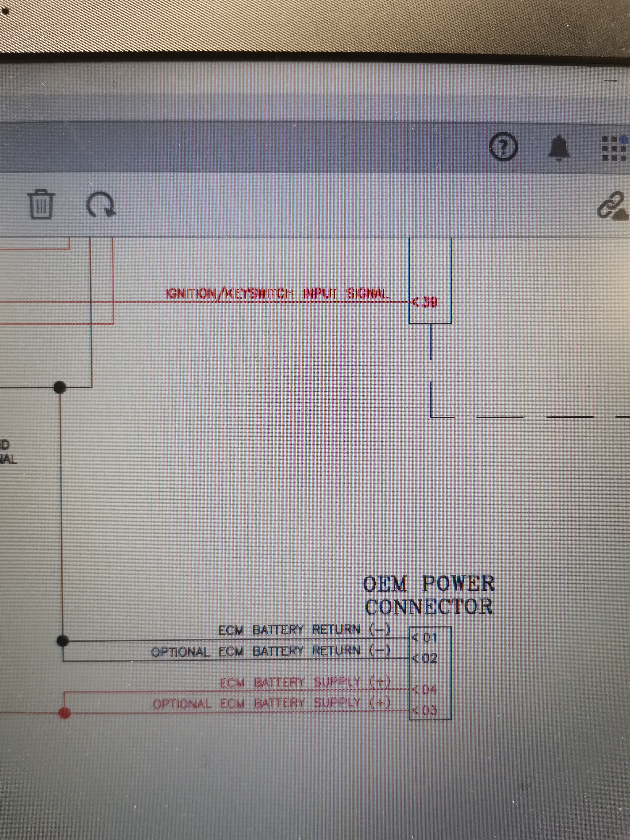Click the upper black wire junction dot
630x840 pixels.
click(60, 387)
